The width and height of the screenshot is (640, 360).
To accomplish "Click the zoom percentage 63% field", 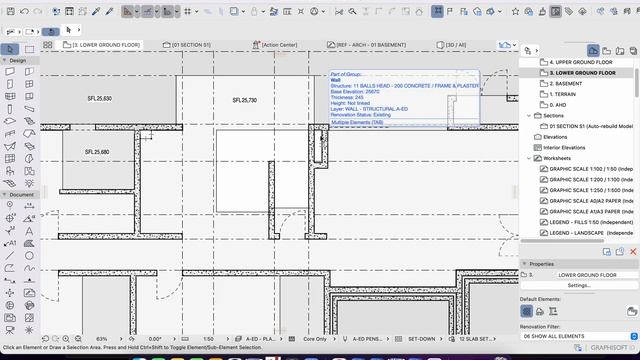I will click(102, 339).
